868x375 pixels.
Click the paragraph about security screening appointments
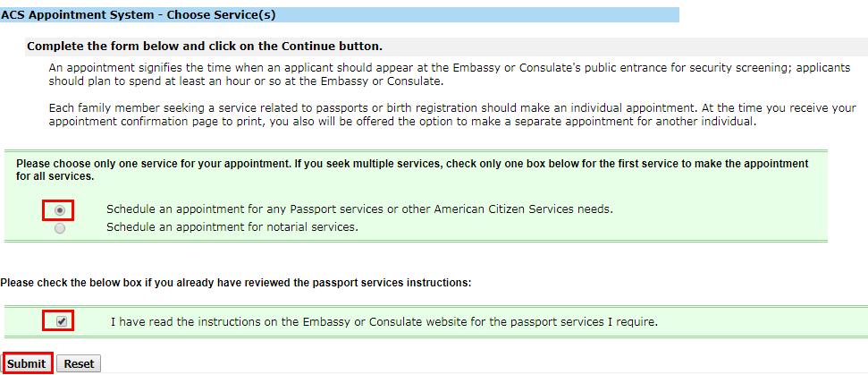[452, 74]
